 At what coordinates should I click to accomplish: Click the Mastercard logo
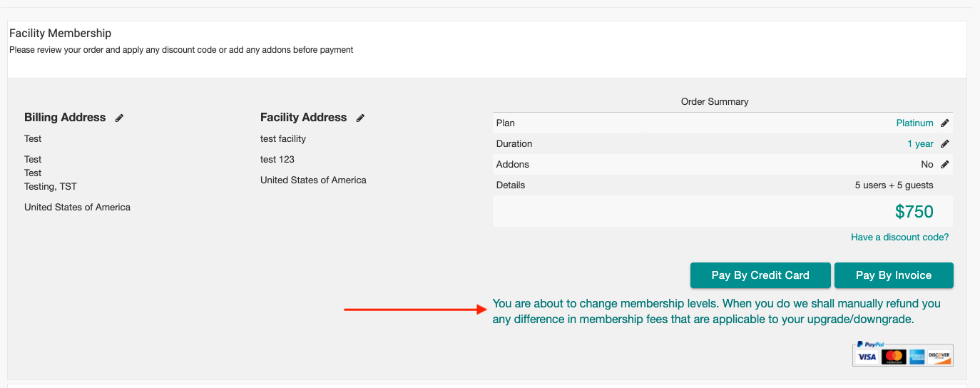pos(892,356)
